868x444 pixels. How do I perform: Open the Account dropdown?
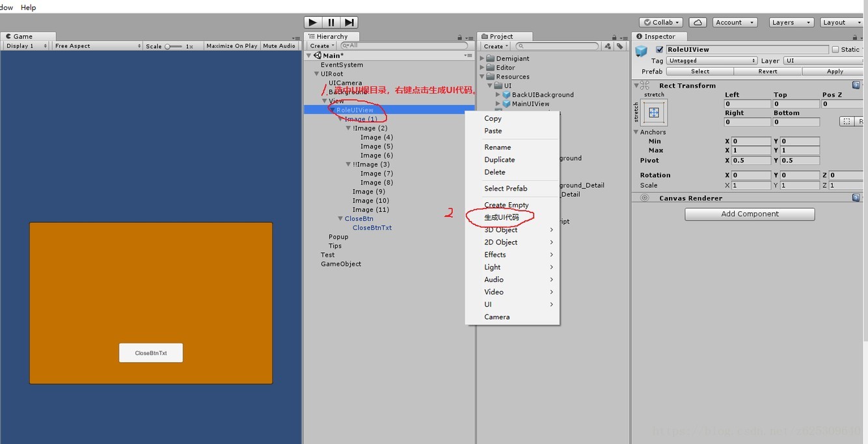[x=735, y=22]
